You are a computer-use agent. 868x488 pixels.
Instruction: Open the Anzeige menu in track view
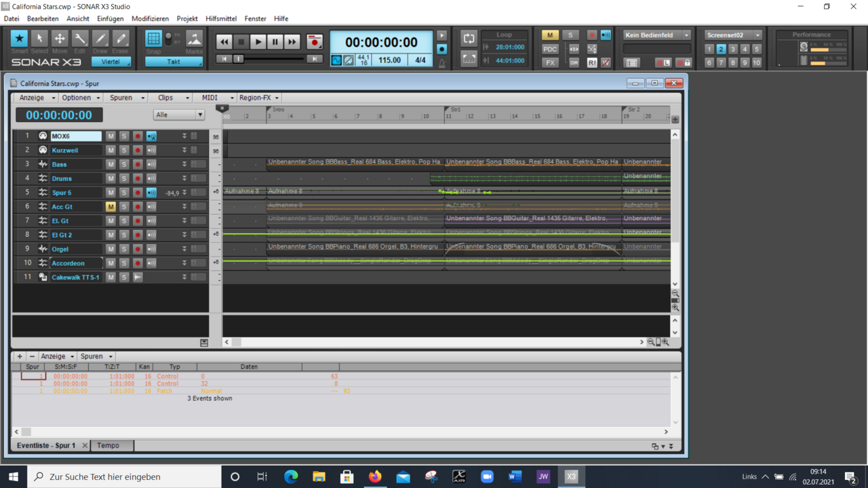click(37, 98)
